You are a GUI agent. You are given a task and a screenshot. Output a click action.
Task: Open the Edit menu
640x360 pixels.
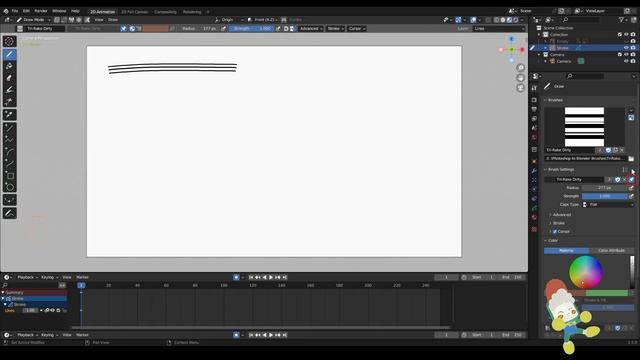coord(26,11)
